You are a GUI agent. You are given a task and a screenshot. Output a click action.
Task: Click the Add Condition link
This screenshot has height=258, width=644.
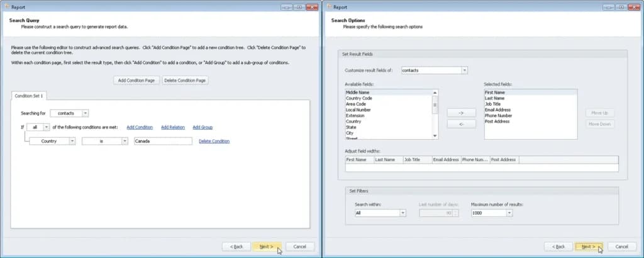140,127
